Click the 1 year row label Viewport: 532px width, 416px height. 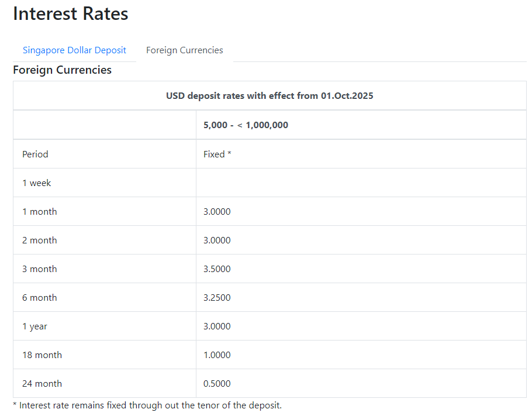34,326
